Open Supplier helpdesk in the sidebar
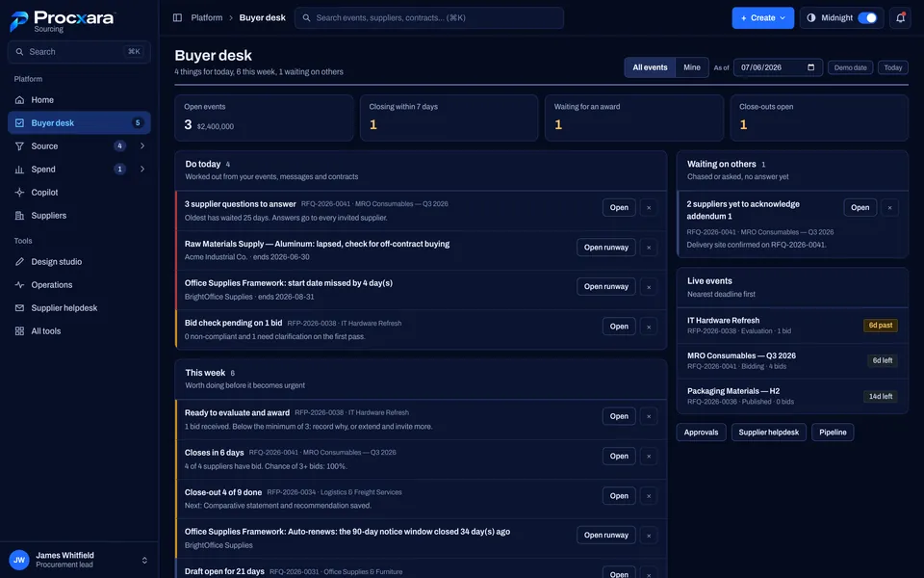This screenshot has width=924, height=578. [x=79, y=308]
